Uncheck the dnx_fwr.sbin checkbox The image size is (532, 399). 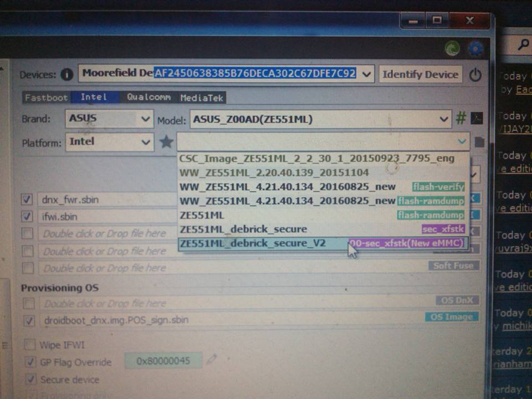coord(27,199)
